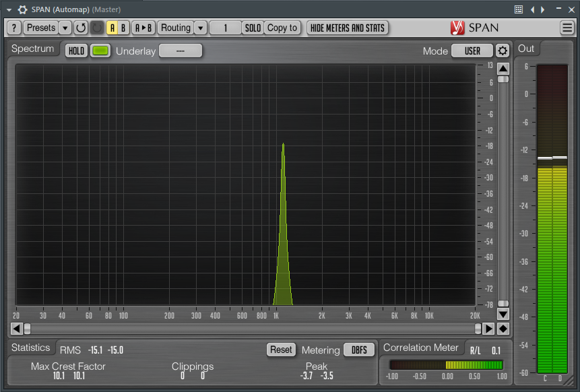Click the Clippings label
This screenshot has height=392, width=580.
coord(193,366)
